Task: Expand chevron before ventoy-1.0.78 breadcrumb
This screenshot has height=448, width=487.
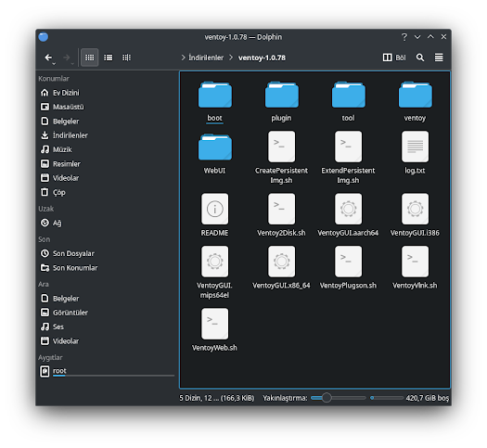Action: pos(231,58)
